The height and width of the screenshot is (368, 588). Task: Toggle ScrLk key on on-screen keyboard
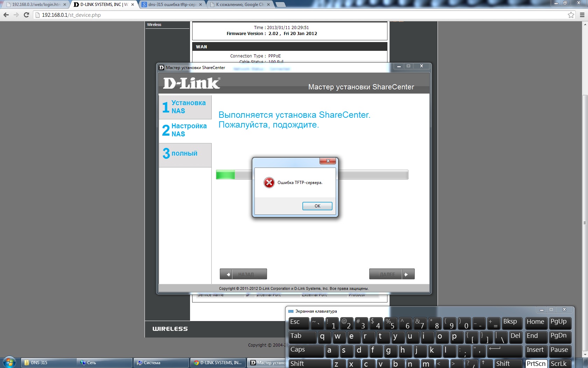coord(560,364)
